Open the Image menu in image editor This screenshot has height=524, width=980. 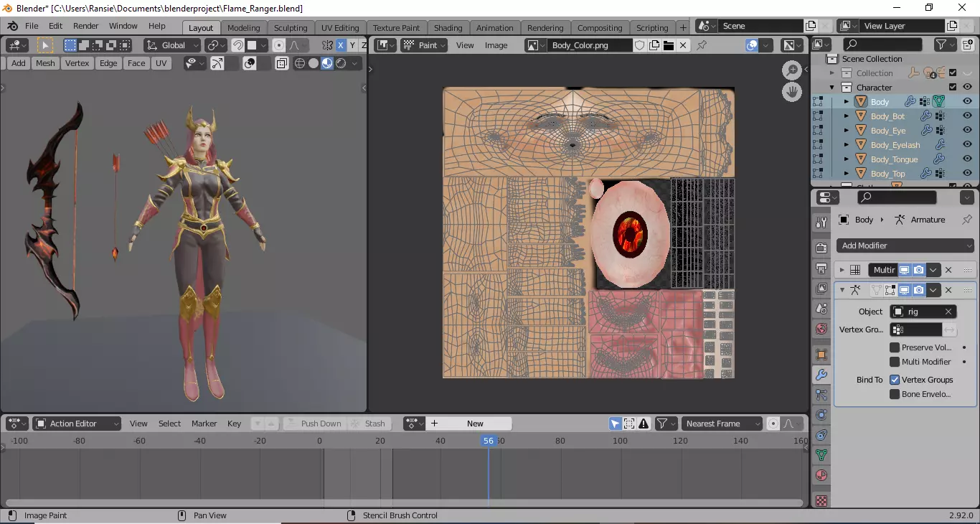pos(496,45)
